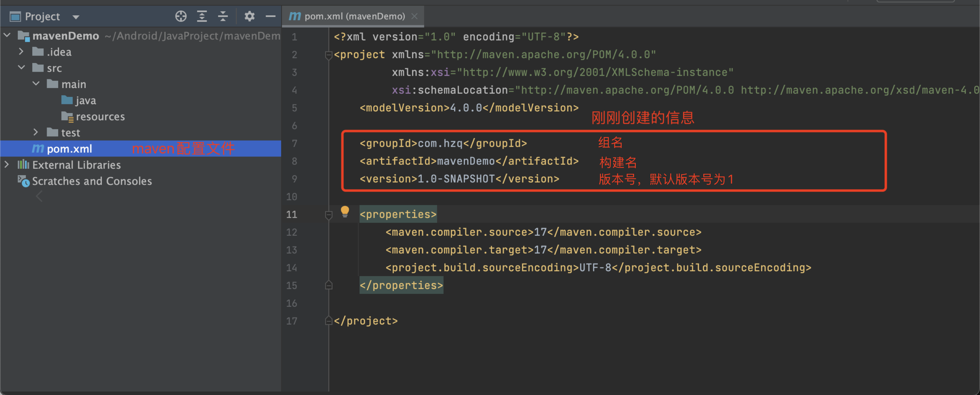Image resolution: width=980 pixels, height=395 pixels.
Task: Select the java source folder
Action: [79, 100]
